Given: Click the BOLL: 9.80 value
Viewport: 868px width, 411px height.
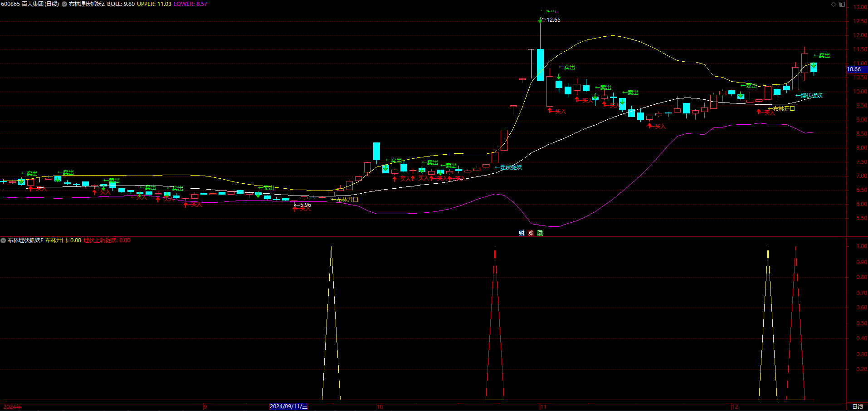Looking at the screenshot, I should [x=121, y=4].
